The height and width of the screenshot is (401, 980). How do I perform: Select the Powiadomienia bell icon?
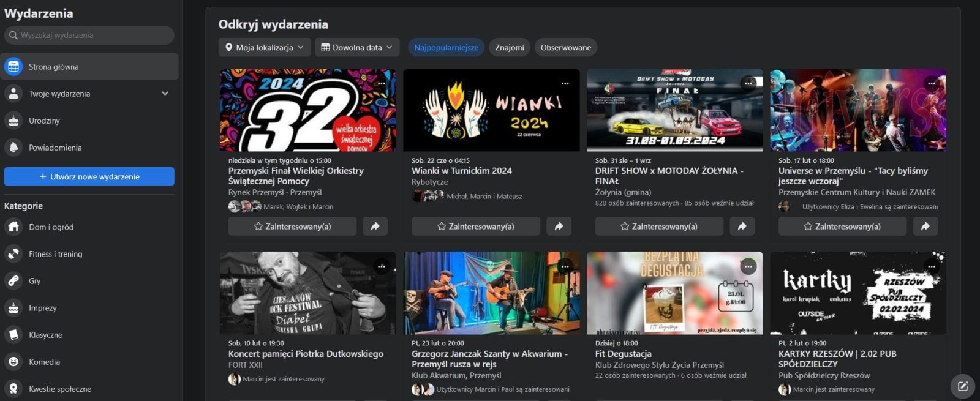pos(13,148)
